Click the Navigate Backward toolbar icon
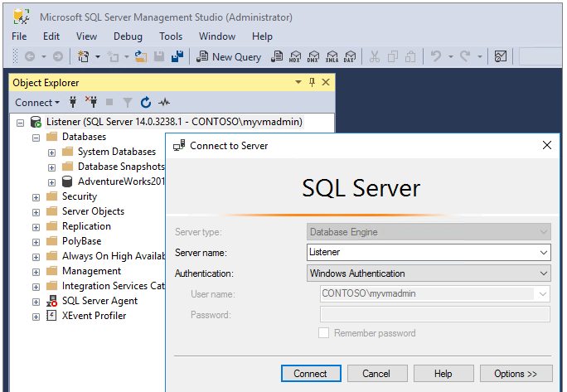The image size is (567, 392). (30, 57)
